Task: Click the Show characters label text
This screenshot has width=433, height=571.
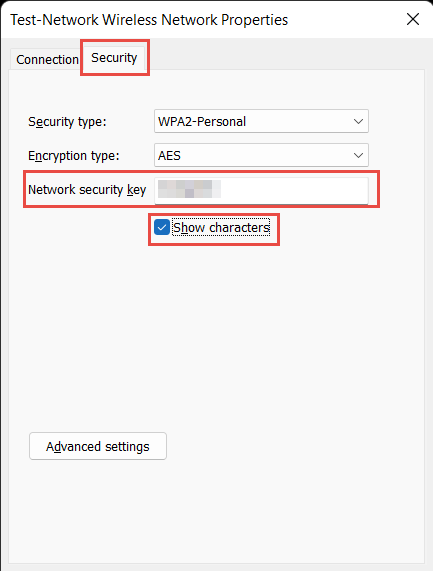Action: 221,228
